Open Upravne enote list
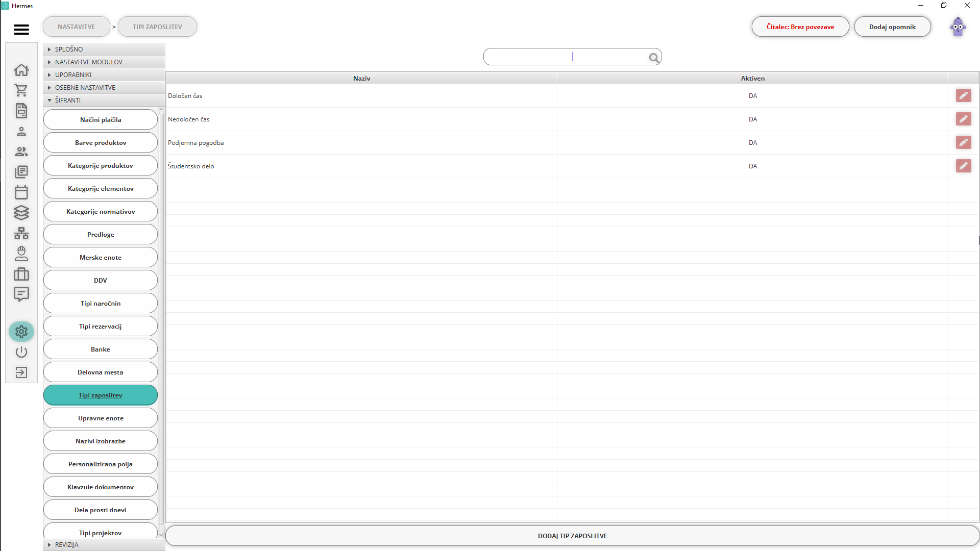 [x=101, y=418]
